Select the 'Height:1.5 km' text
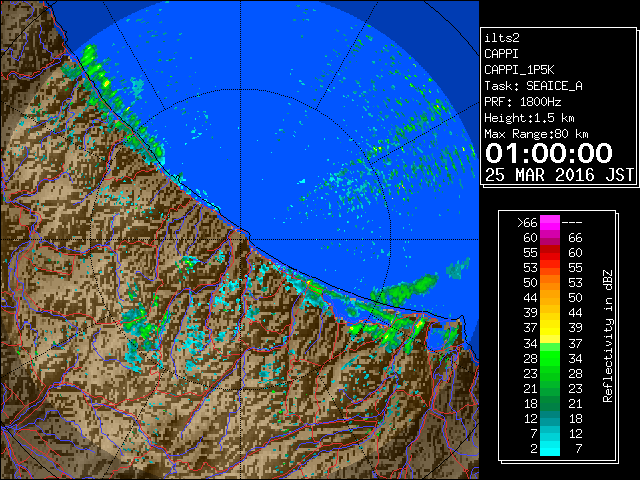The width and height of the screenshot is (640, 480). 529,118
